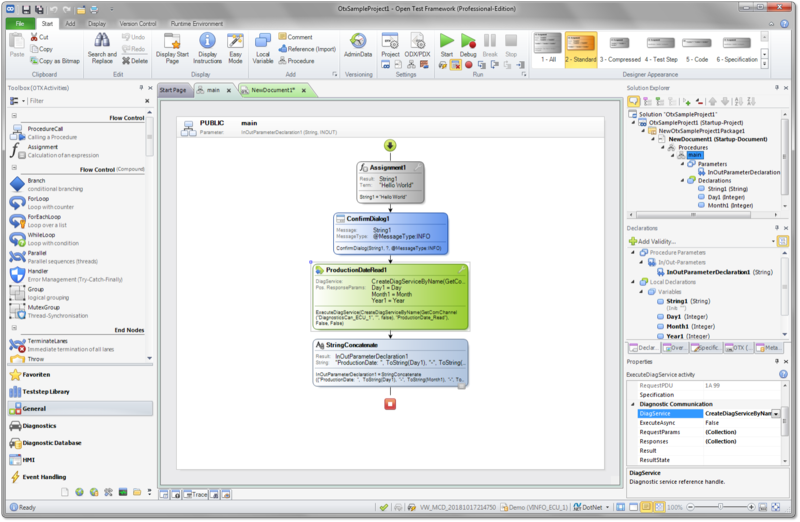Click Add Validity in Declarations panel
This screenshot has height=522, width=800.
(653, 241)
